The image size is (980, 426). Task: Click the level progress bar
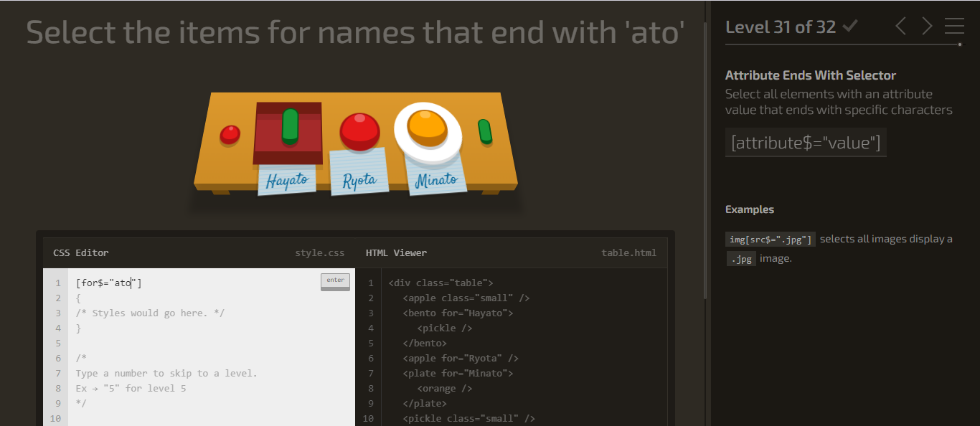[x=844, y=44]
